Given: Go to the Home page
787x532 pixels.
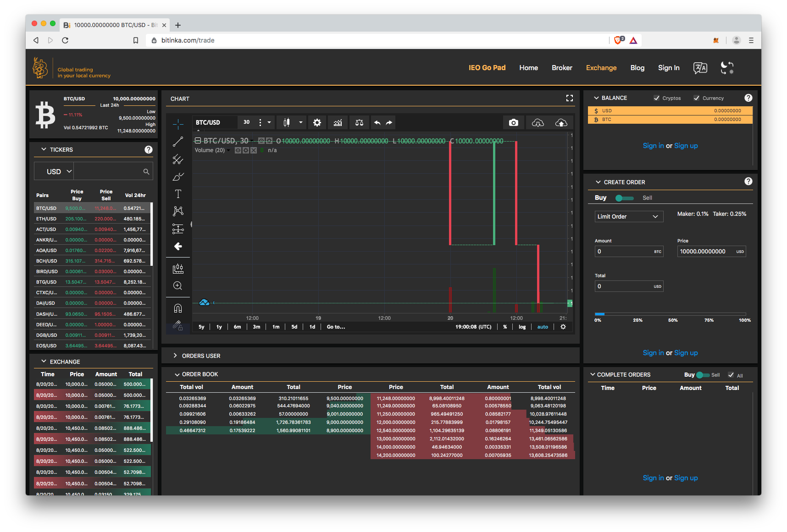Looking at the screenshot, I should tap(528, 68).
